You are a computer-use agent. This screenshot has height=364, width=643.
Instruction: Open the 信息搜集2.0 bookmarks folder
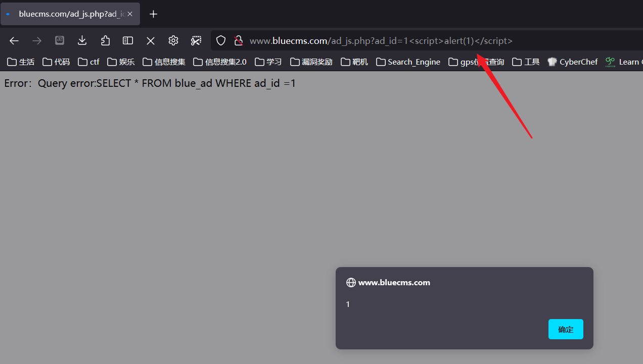[220, 62]
